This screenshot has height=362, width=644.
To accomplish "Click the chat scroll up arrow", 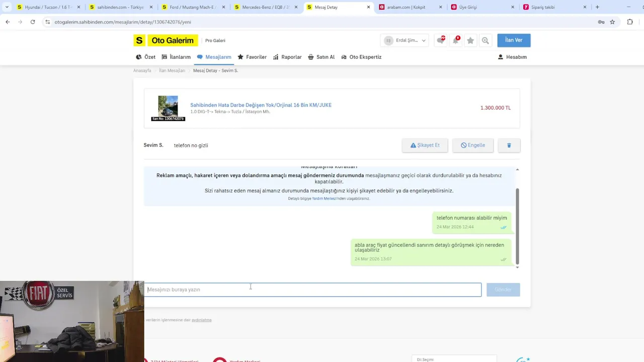I will (517, 169).
